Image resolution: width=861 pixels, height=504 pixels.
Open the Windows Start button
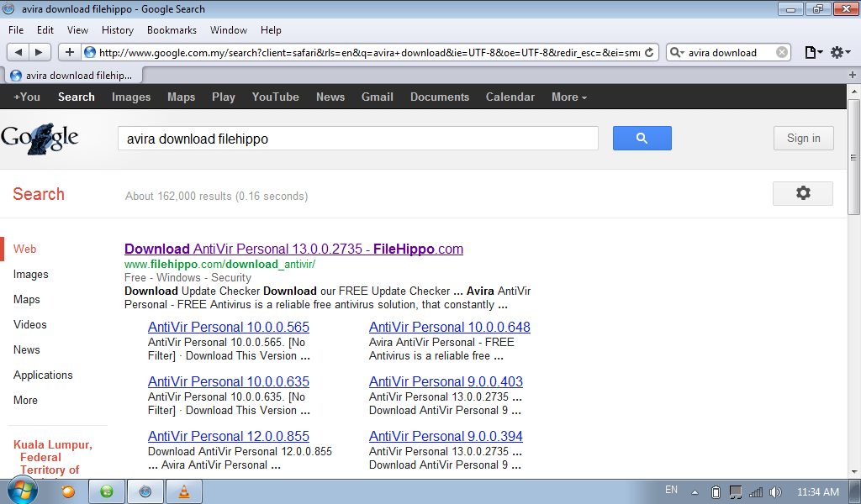(22, 491)
